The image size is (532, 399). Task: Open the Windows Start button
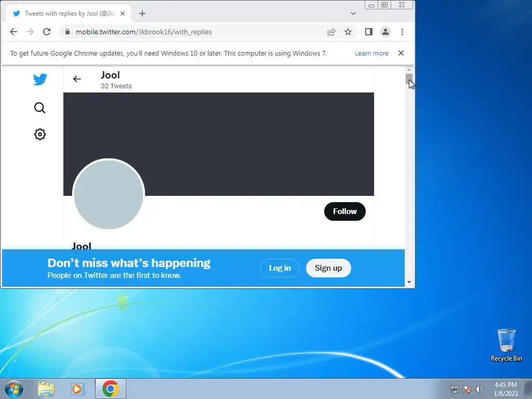pyautogui.click(x=14, y=389)
